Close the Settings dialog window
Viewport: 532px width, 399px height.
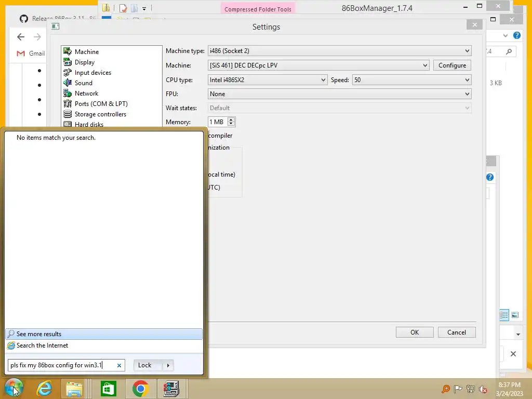coord(475,25)
